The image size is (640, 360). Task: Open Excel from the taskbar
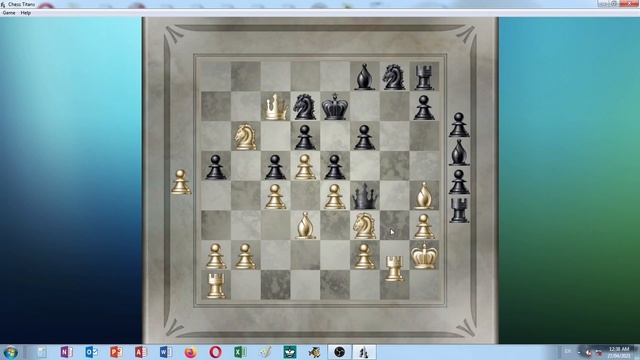click(240, 352)
